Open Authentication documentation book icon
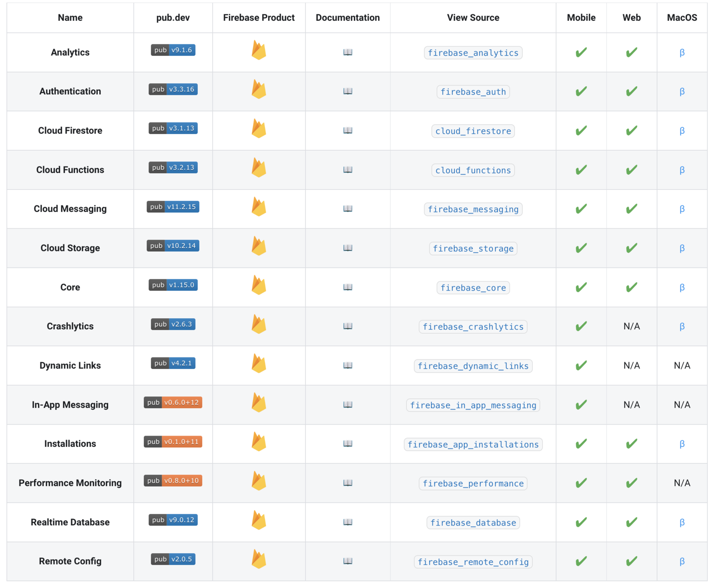Image resolution: width=722 pixels, height=588 pixels. (348, 91)
